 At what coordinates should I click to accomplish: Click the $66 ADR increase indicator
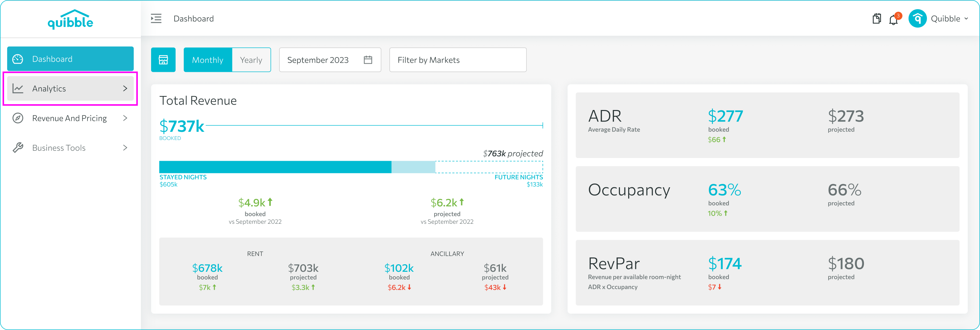(x=717, y=140)
